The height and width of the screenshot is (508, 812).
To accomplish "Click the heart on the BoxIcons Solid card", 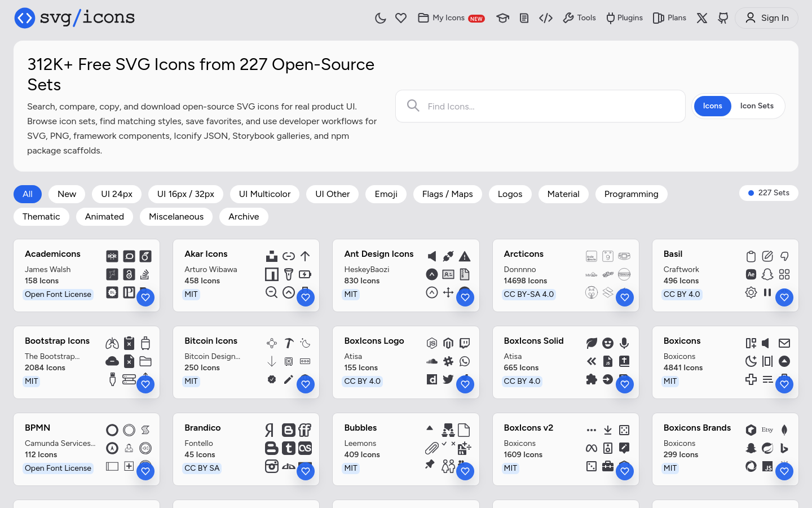I will click(625, 384).
